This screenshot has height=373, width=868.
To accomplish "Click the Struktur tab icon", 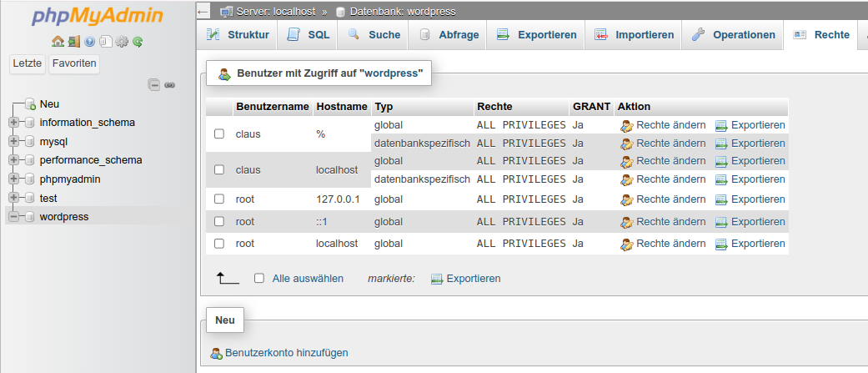I will click(x=213, y=34).
